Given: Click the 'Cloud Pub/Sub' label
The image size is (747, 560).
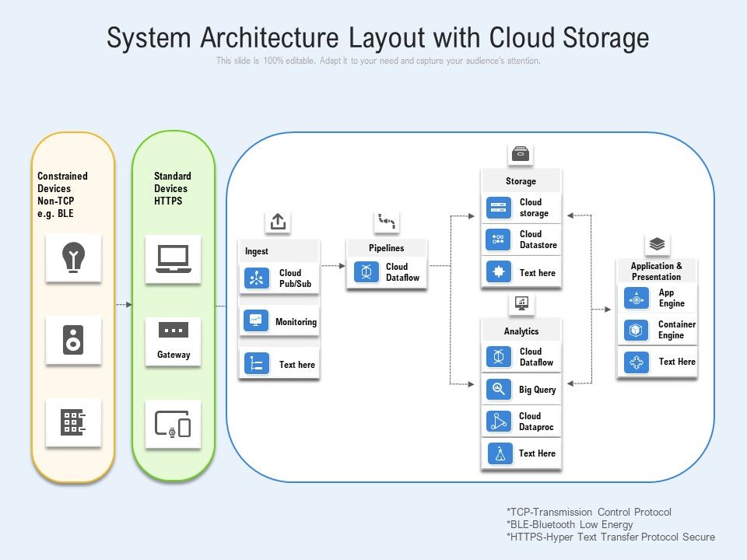Looking at the screenshot, I should point(295,278).
